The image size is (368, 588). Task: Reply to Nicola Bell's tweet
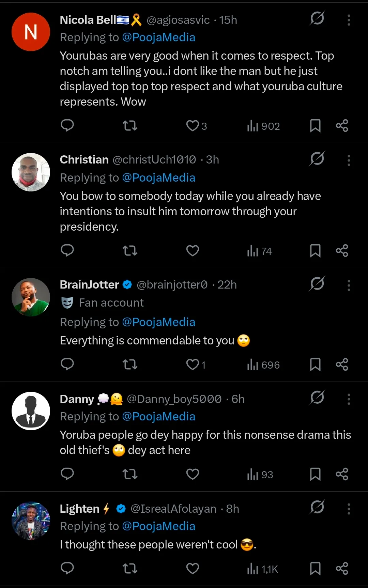[x=67, y=126]
